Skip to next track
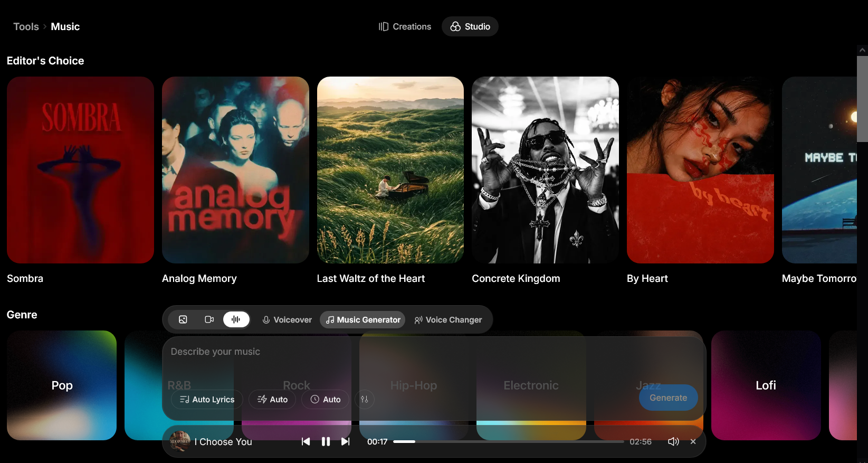 [346, 441]
